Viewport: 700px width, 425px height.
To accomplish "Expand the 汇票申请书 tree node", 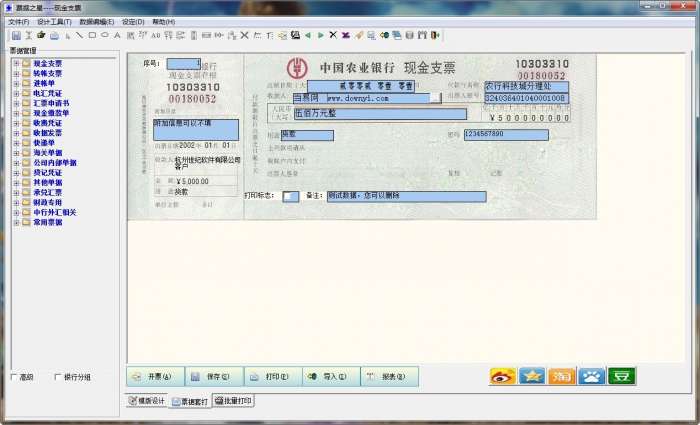I will tap(17, 103).
